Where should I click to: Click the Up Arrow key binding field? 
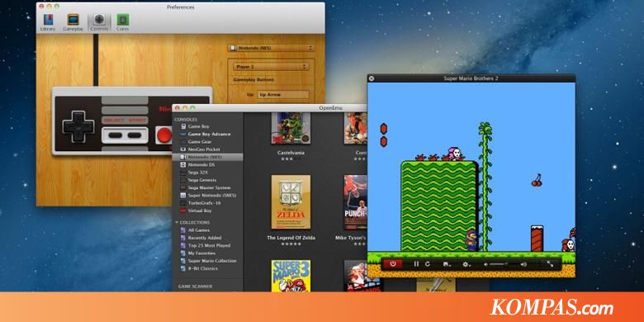pos(283,95)
